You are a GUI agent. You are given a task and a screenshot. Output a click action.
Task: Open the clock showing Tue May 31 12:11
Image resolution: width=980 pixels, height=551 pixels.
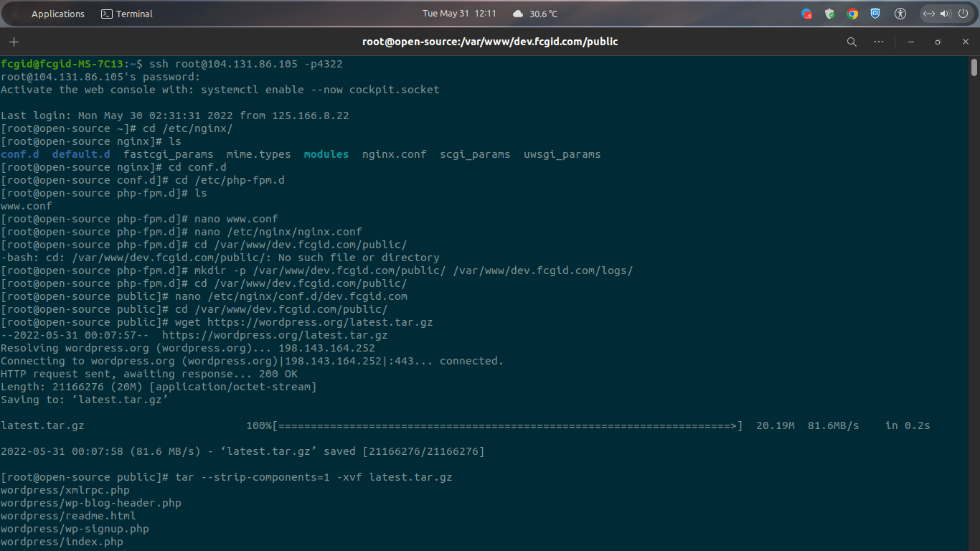pyautogui.click(x=459, y=14)
